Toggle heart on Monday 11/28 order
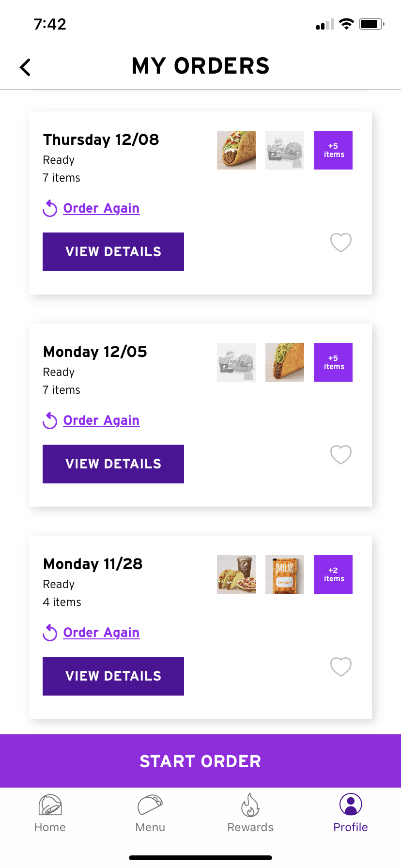 click(341, 666)
